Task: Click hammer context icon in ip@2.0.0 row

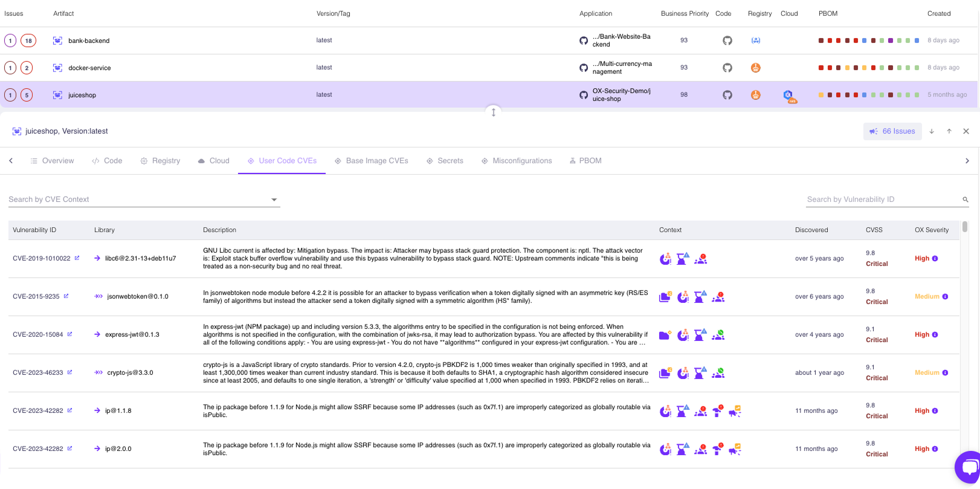Action: (717, 449)
